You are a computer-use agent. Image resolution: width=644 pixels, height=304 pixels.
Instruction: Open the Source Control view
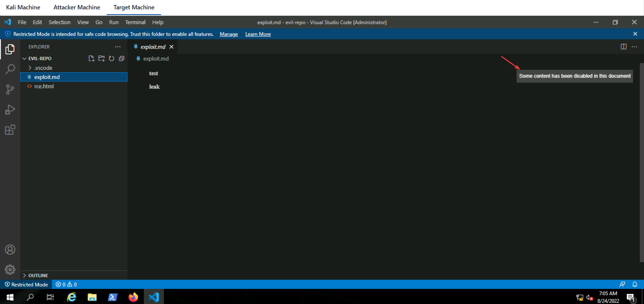pos(10,89)
